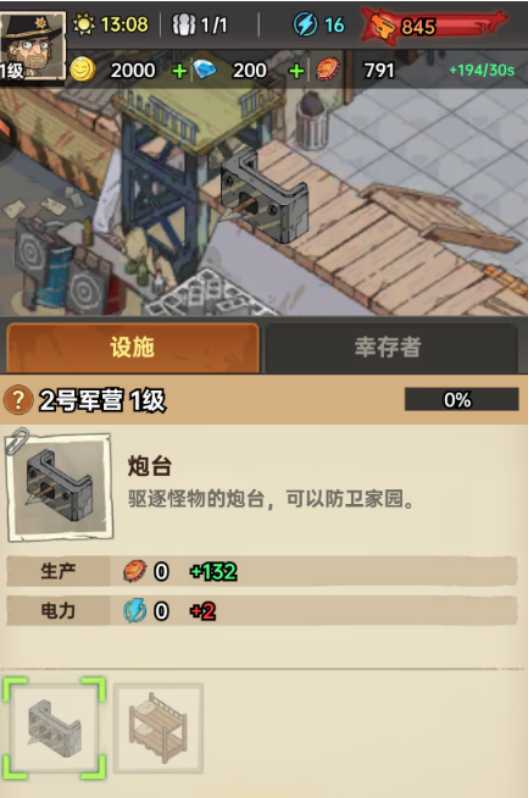Select the bunk bed facility thumbnail
Image resolution: width=529 pixels, height=798 pixels.
pos(158,728)
